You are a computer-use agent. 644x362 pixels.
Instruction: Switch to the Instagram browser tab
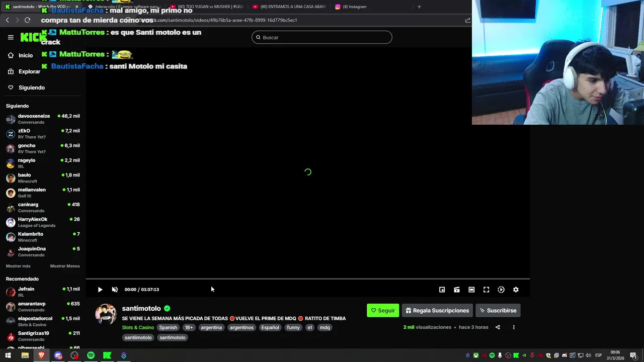(371, 7)
